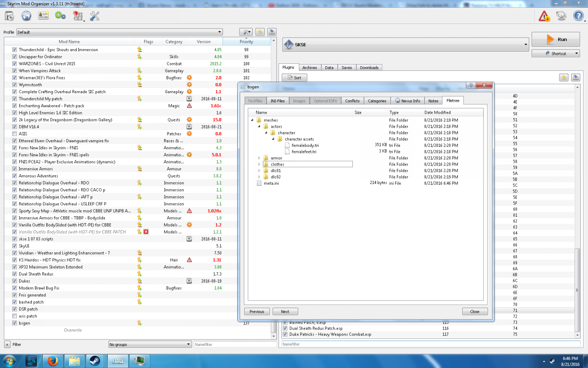Screen dimensions: 588x368
Task: Click the help button in bsgen dialog title bar
Action: coord(471,85)
